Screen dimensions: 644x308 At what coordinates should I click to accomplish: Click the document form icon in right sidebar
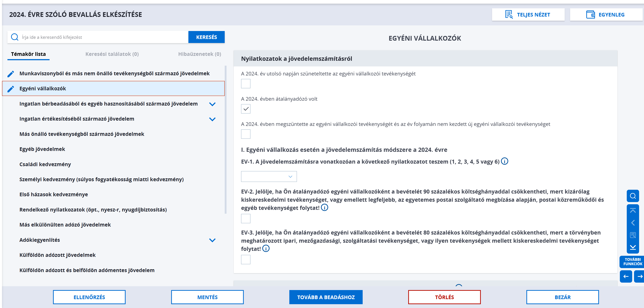(633, 235)
